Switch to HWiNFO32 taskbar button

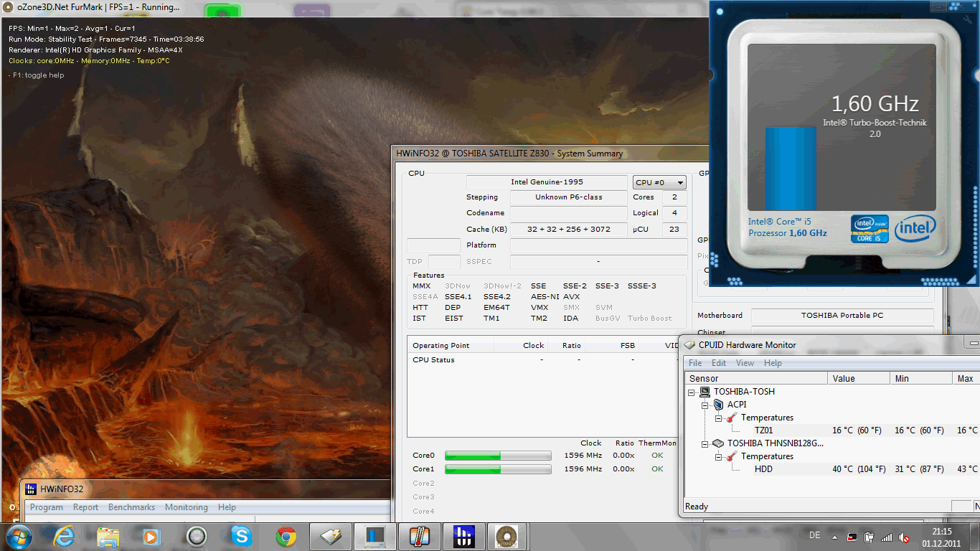click(x=464, y=537)
